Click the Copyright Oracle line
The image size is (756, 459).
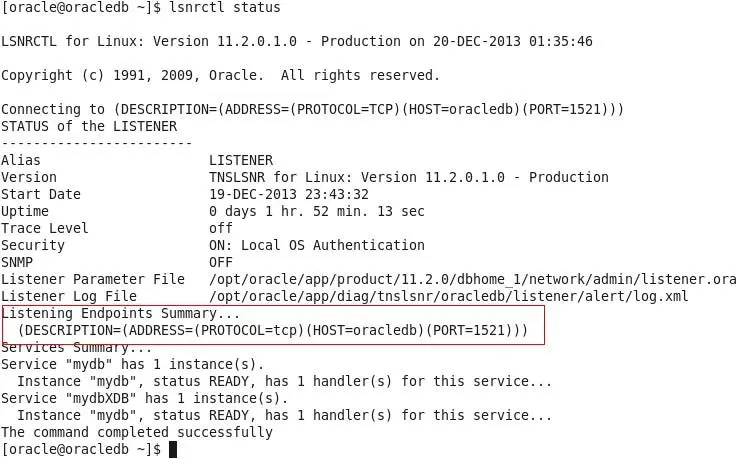coord(220,75)
